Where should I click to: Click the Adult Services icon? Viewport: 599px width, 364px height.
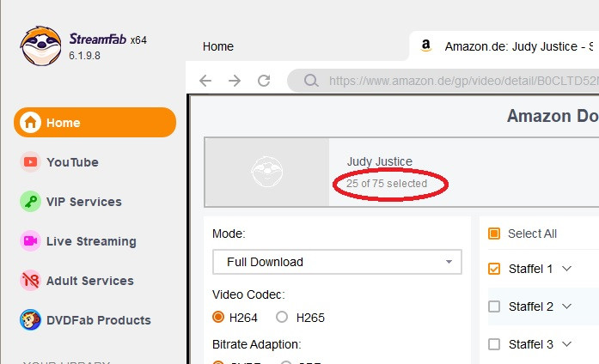[x=31, y=281]
